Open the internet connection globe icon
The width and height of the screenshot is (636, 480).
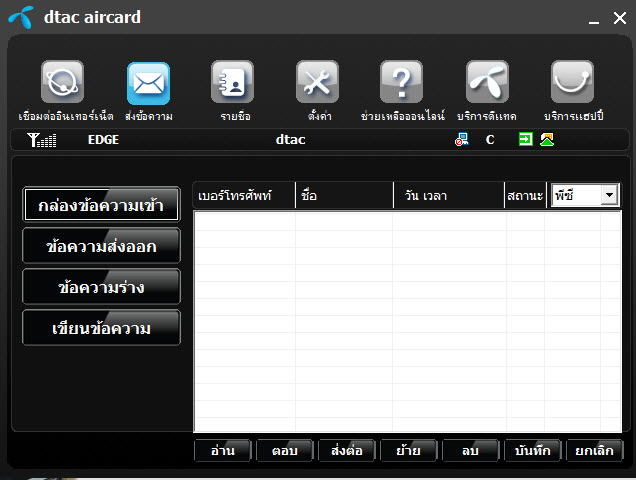pos(62,82)
